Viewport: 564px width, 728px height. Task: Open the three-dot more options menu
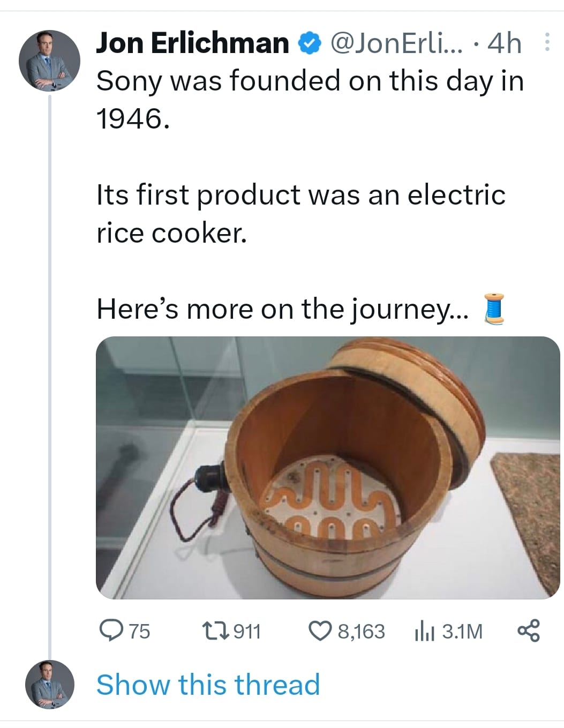click(x=547, y=42)
